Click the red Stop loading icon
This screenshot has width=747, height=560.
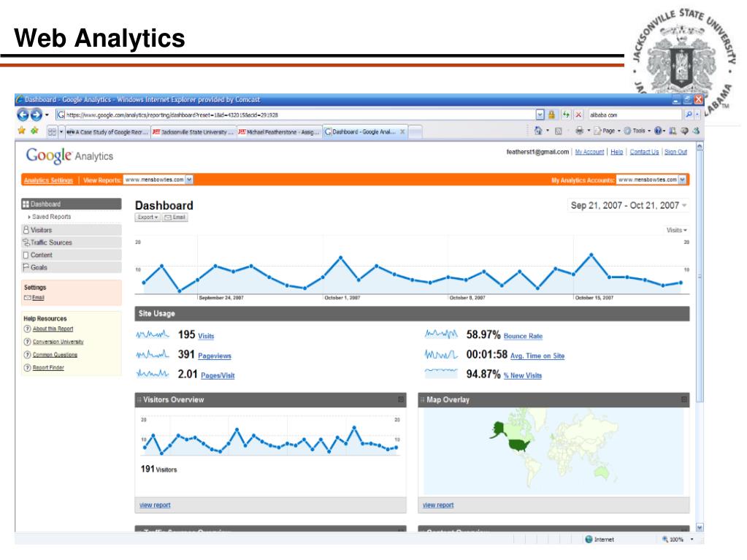click(578, 115)
